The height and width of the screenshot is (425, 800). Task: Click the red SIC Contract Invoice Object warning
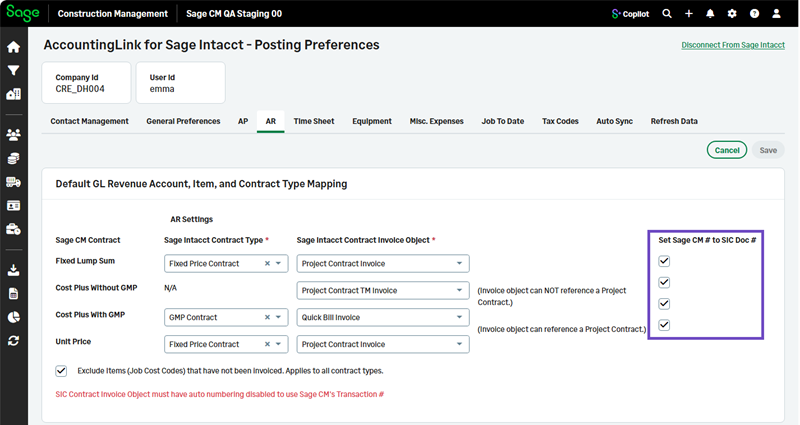pyautogui.click(x=219, y=394)
